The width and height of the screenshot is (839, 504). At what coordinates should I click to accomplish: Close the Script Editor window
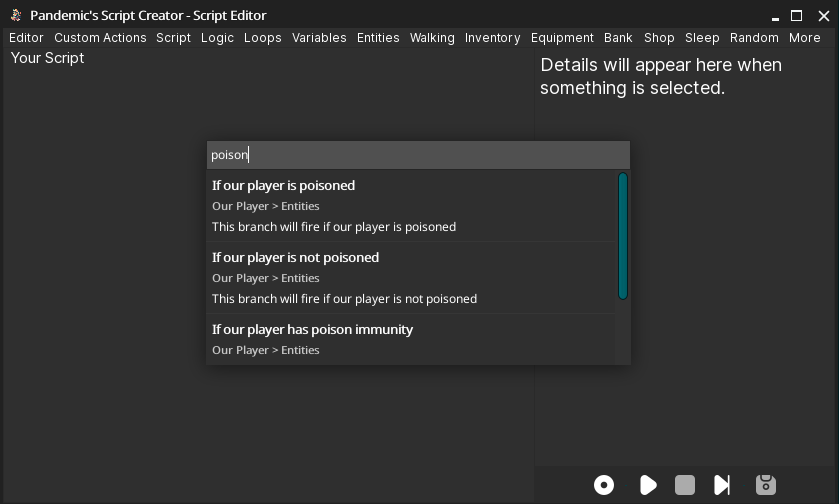(x=823, y=16)
